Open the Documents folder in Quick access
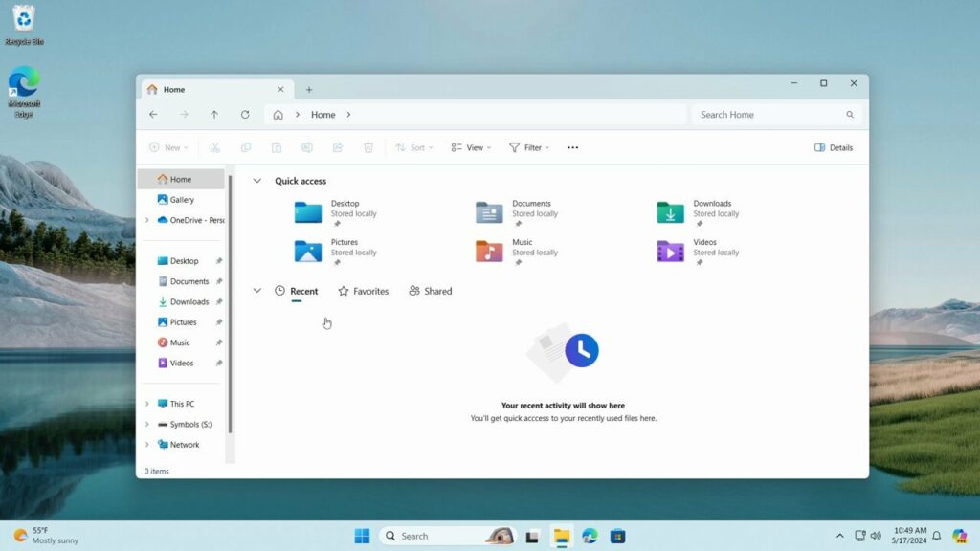 point(519,212)
